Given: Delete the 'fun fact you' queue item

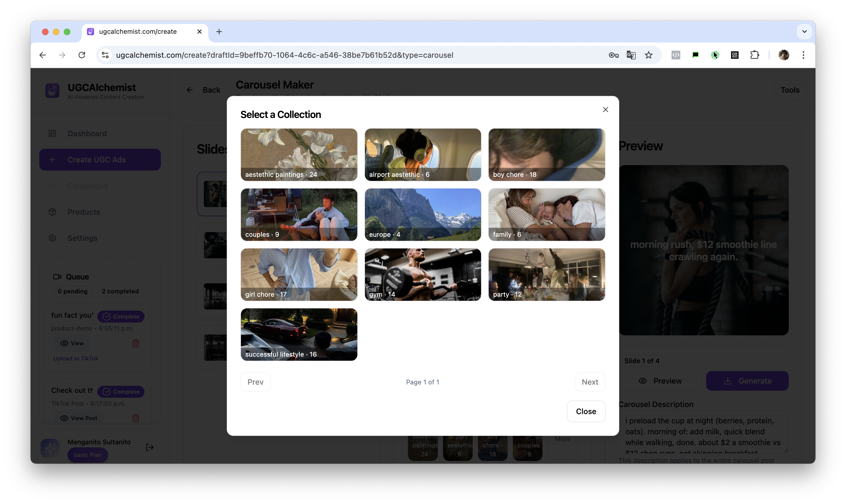Looking at the screenshot, I should tap(135, 343).
